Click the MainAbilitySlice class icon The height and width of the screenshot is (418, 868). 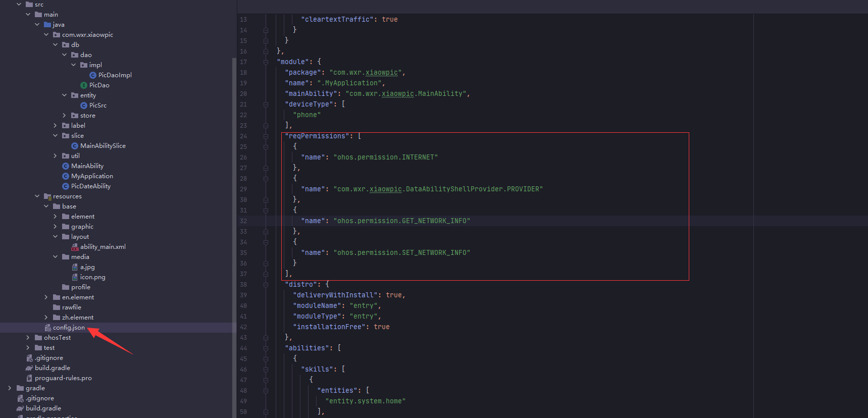point(75,146)
